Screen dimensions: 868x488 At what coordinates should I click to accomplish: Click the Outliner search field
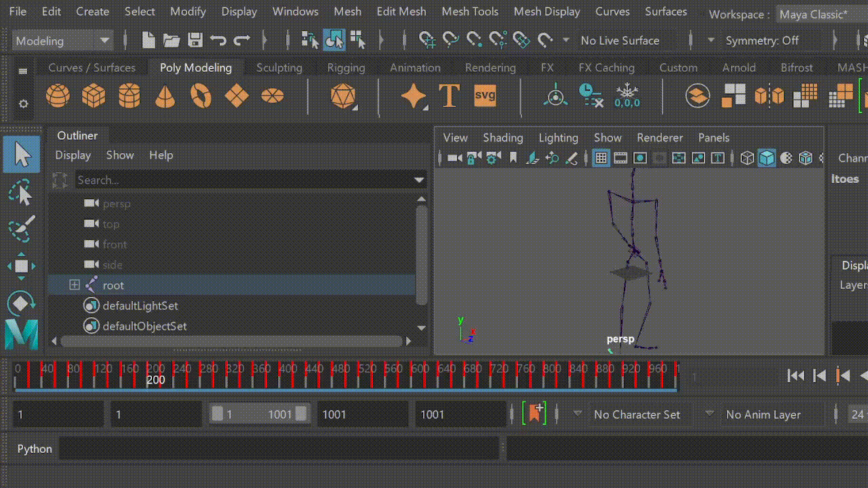click(244, 180)
